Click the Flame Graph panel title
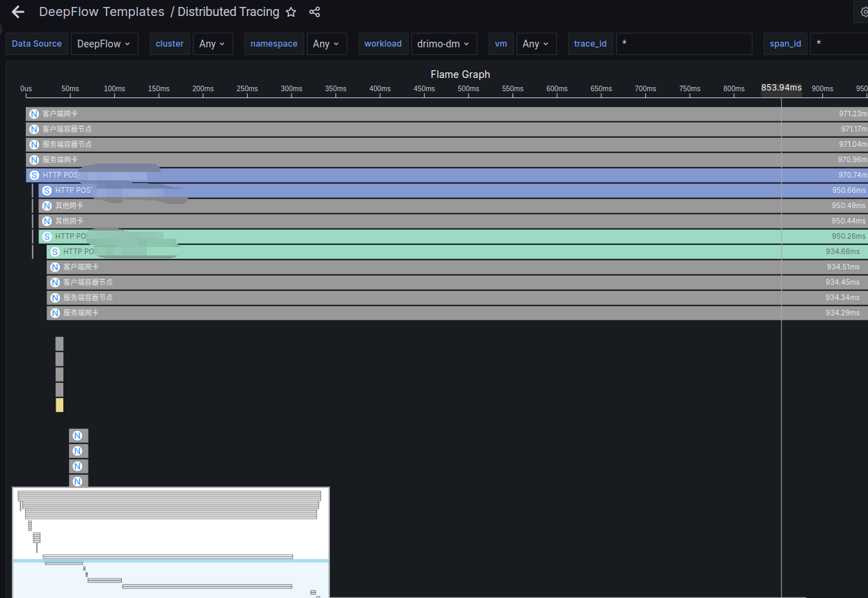868x598 pixels. coord(459,74)
